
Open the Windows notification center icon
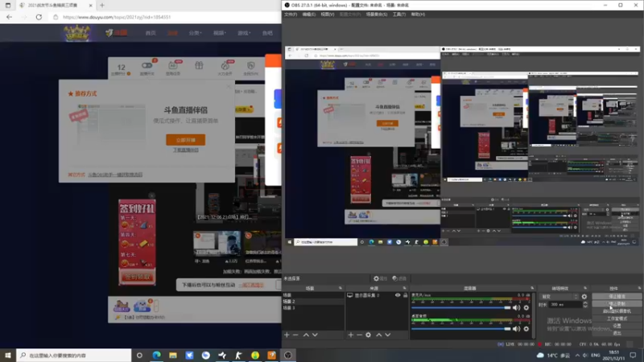click(633, 355)
